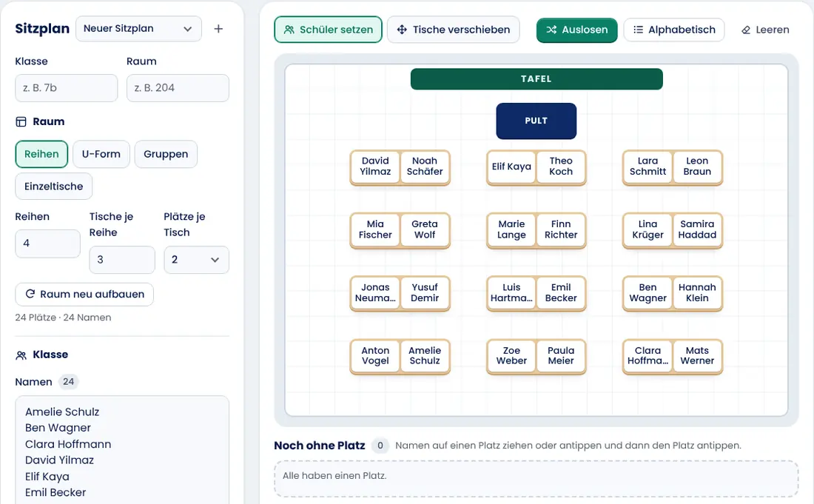The height and width of the screenshot is (504, 814).
Task: Select Greta Wolf's seat
Action: (x=425, y=229)
